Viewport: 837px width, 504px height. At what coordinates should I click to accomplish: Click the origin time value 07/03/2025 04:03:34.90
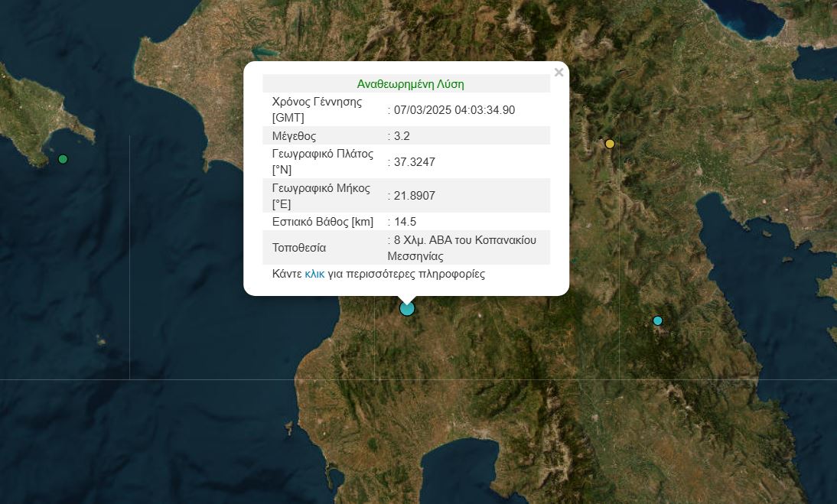(454, 110)
